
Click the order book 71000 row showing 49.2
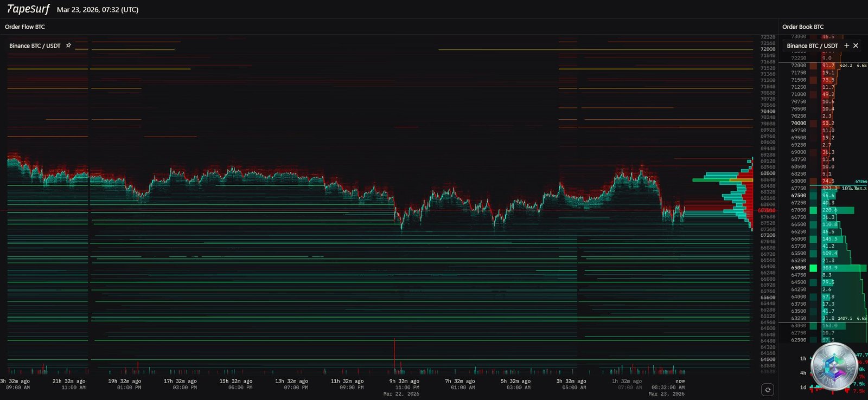coord(823,94)
